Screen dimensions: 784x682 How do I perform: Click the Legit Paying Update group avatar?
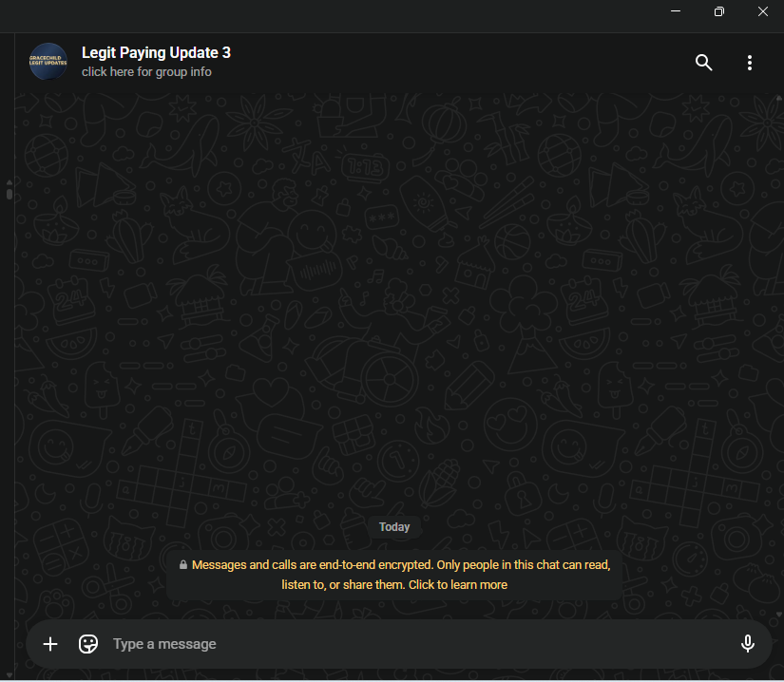click(48, 62)
